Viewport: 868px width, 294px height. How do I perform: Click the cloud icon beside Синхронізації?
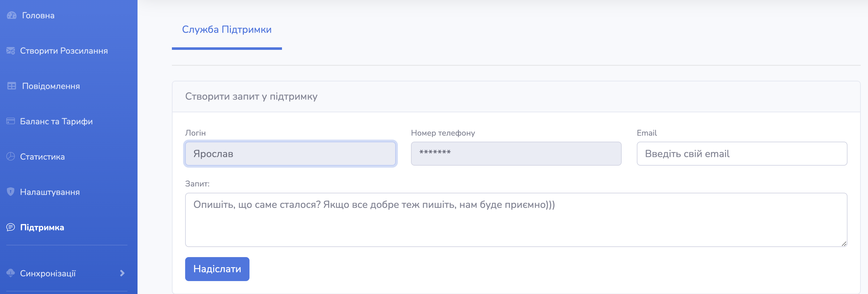(x=10, y=273)
